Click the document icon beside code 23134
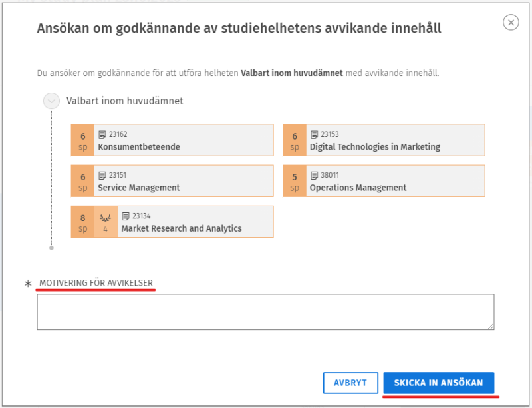 126,216
